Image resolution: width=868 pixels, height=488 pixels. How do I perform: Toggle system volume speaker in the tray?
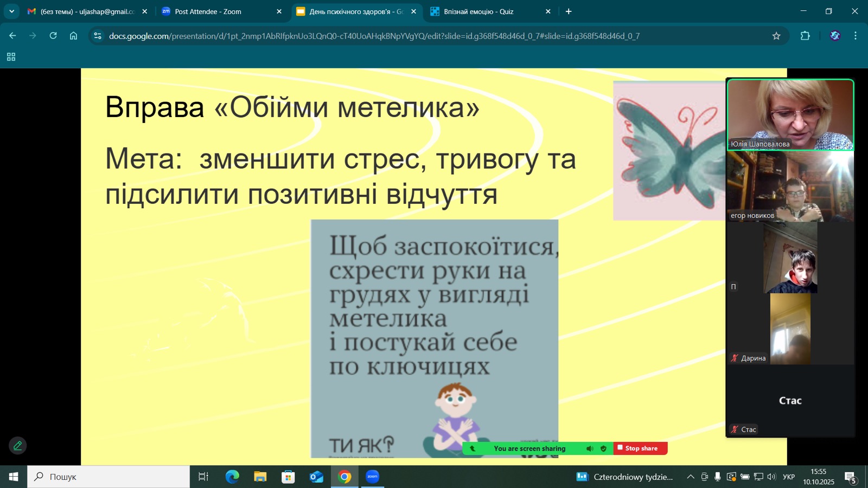tap(771, 477)
